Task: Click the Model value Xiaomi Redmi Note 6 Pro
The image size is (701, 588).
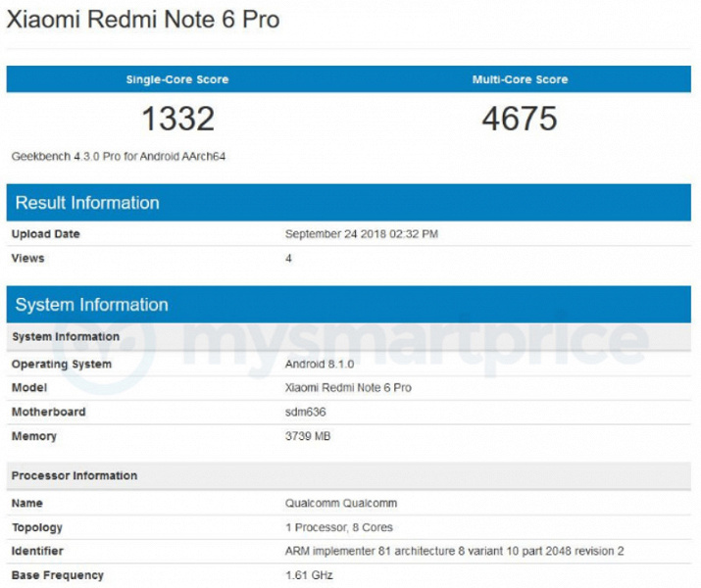Action: click(x=348, y=387)
